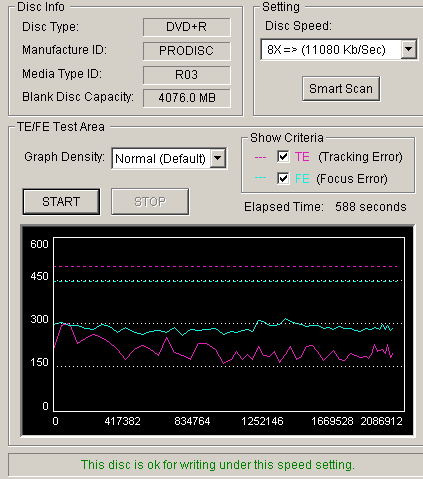Click the green disc ok status message

(218, 465)
